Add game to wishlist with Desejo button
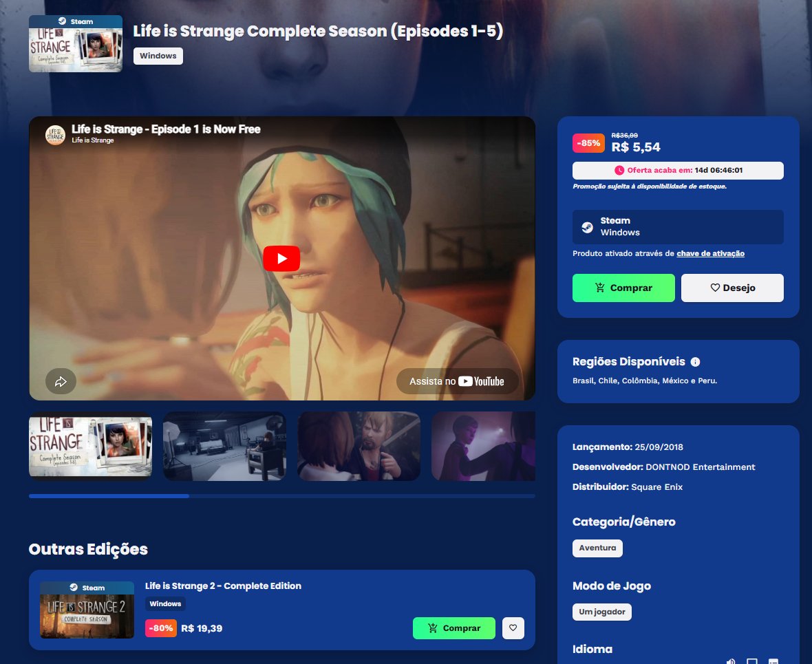Viewport: 812px width, 664px height. pyautogui.click(x=732, y=288)
